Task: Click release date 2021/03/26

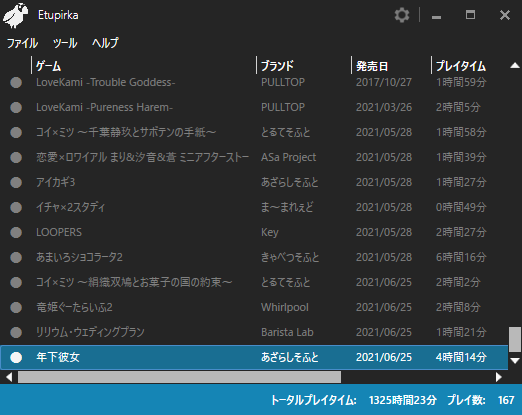Action: tap(384, 107)
